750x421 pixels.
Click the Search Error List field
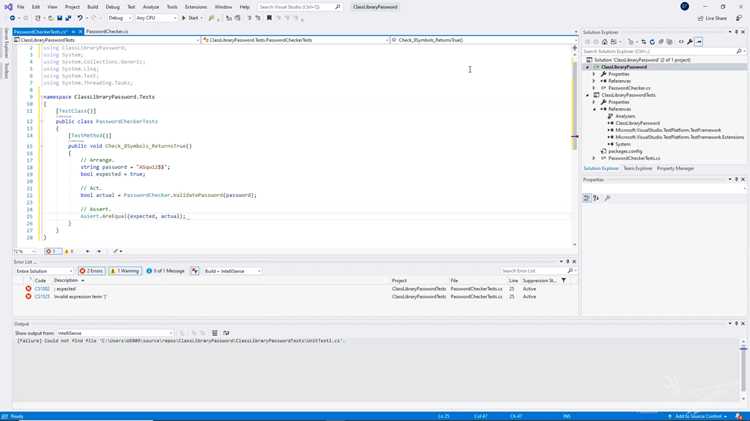pos(536,271)
